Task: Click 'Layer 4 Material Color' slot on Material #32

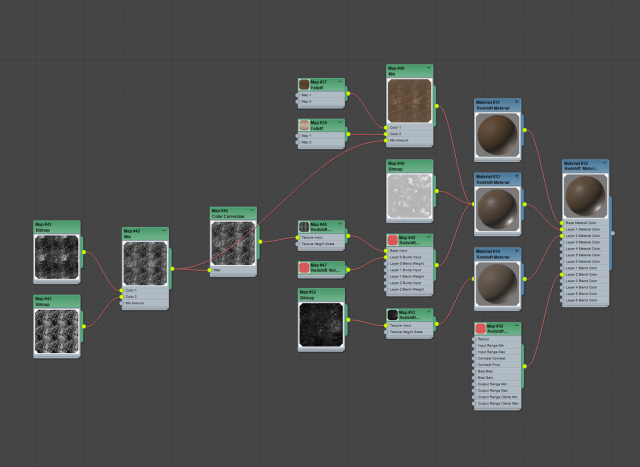Action: coord(586,249)
